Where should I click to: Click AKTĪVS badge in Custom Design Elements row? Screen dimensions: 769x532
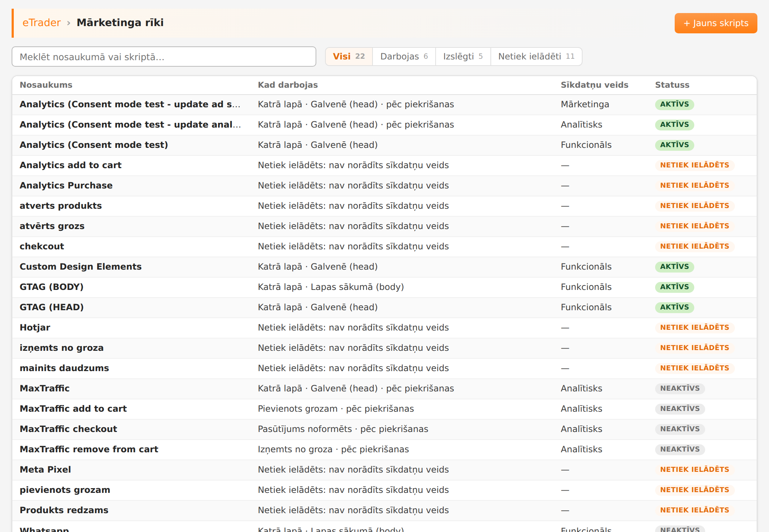pyautogui.click(x=674, y=267)
